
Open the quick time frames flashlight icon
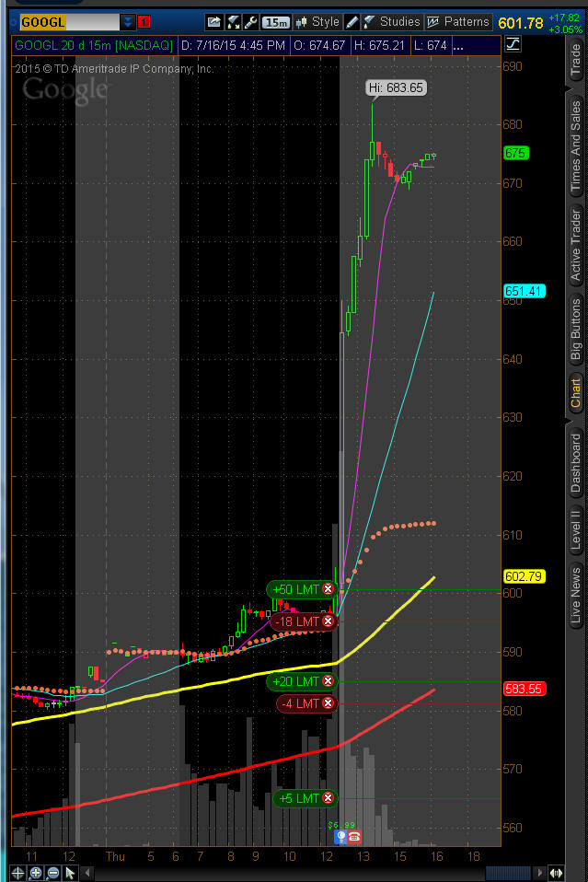233,22
